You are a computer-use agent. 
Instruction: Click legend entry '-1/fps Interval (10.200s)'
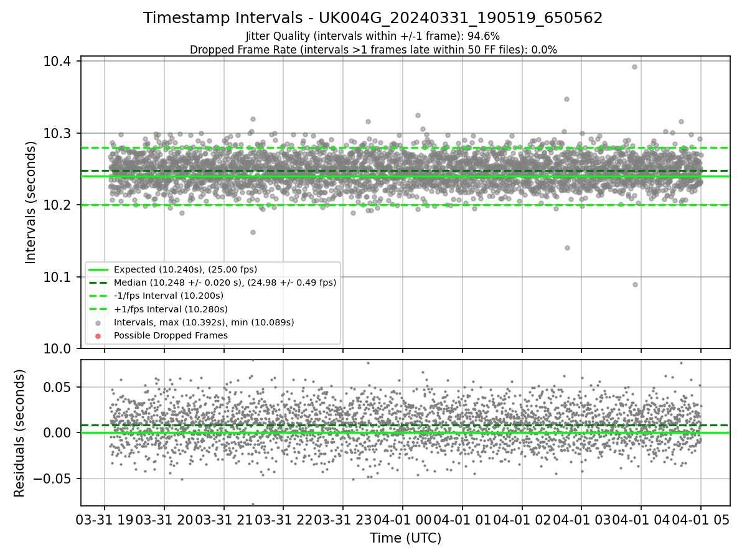click(x=169, y=296)
